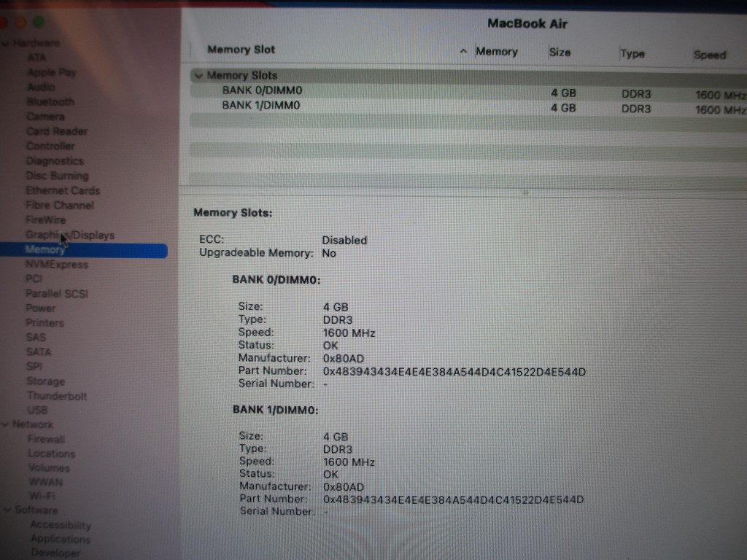The width and height of the screenshot is (747, 560).
Task: Select the BANK 1/DIMM0 row
Action: point(468,106)
